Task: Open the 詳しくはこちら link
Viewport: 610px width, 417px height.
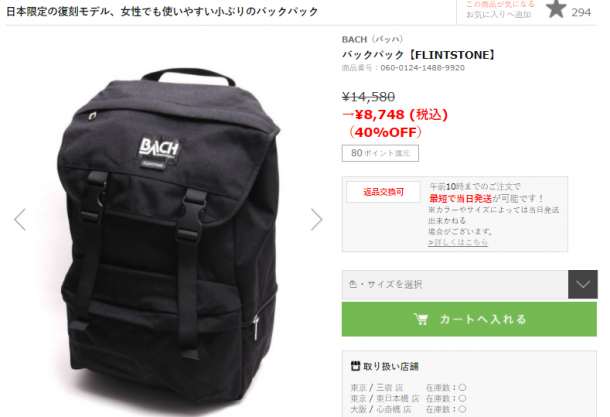Action: pyautogui.click(x=458, y=242)
